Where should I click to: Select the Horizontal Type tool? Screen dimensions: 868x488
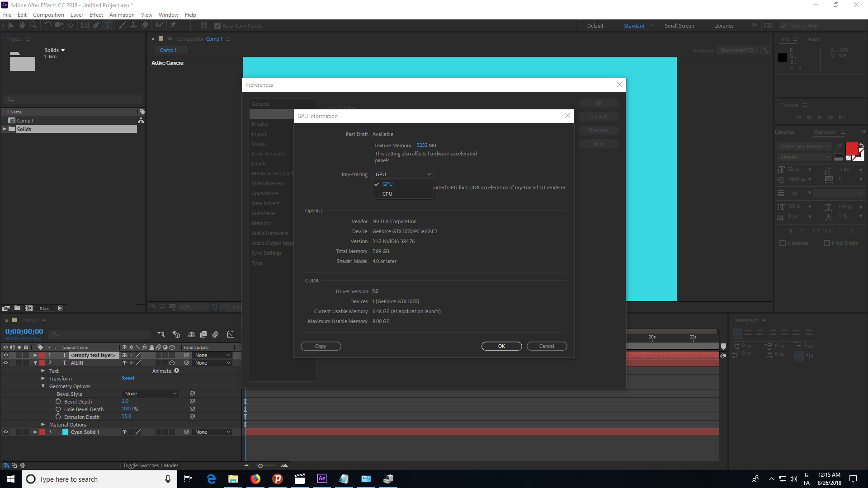point(108,25)
